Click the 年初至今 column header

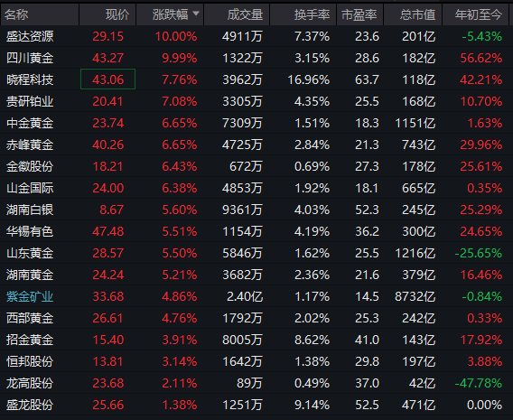pos(476,14)
